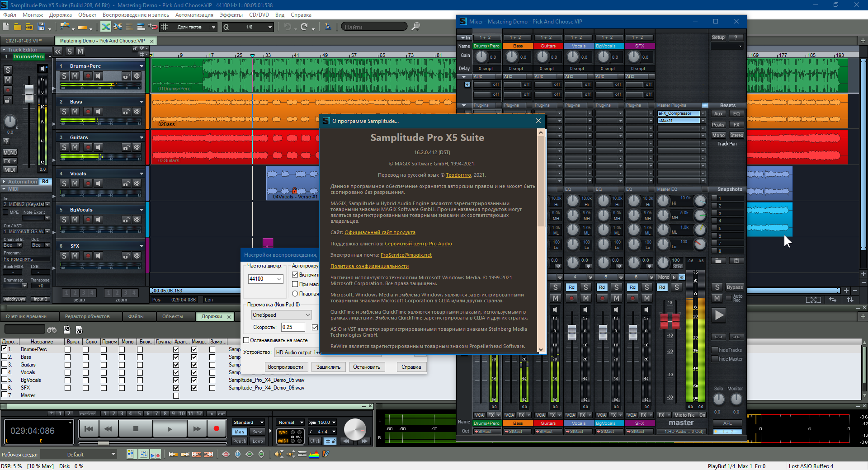Click the Остановить button in playback settings
Screen dimensions: 868x470
pyautogui.click(x=367, y=367)
